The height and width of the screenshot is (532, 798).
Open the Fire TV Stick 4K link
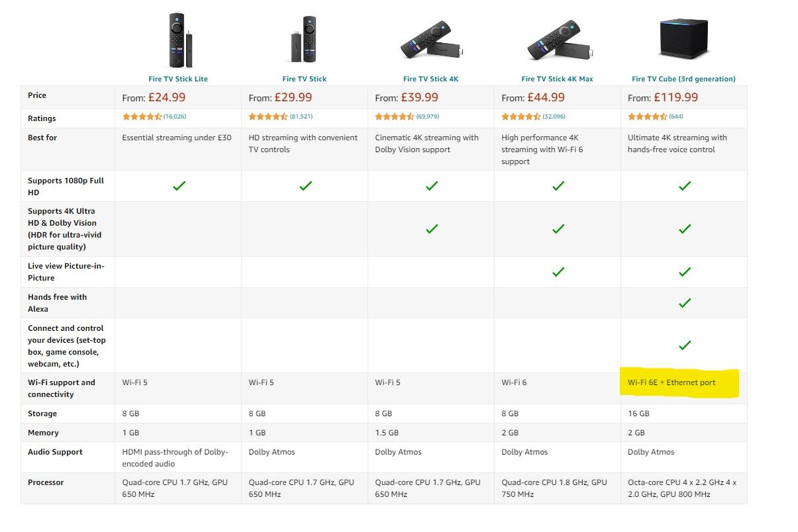coord(431,79)
